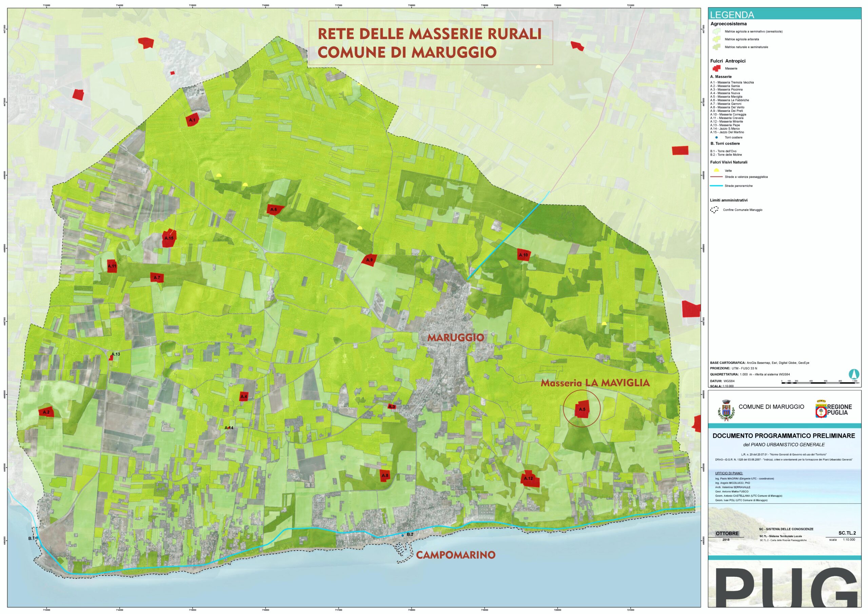The height and width of the screenshot is (614, 868).
Task: Click legend entry 'A.1 - Masseria Tremola Vecchia'
Action: [732, 82]
